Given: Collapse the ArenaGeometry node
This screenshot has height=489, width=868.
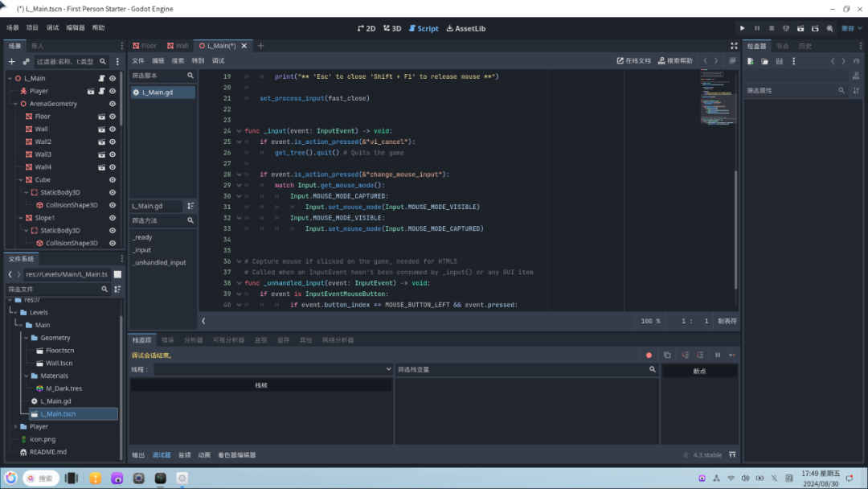Looking at the screenshot, I should pyautogui.click(x=15, y=104).
